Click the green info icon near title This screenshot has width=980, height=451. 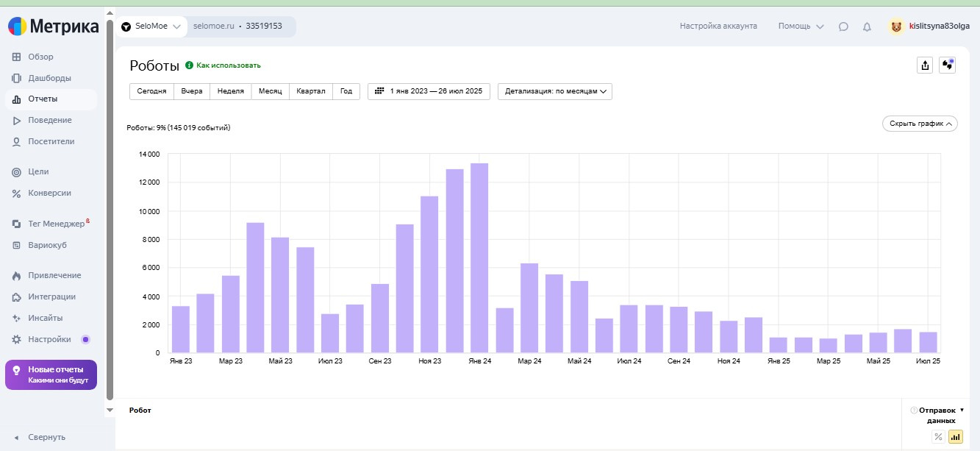click(189, 65)
